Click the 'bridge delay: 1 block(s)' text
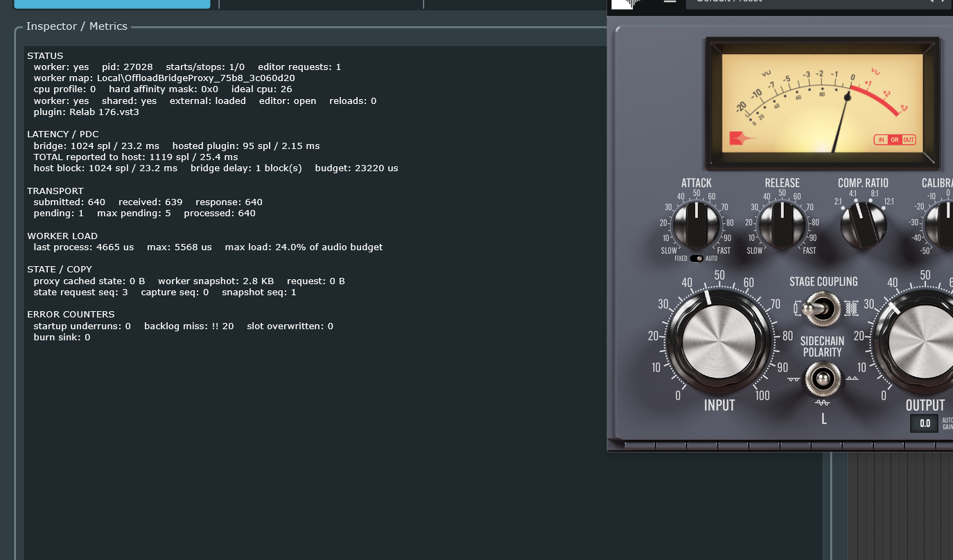 click(x=246, y=168)
